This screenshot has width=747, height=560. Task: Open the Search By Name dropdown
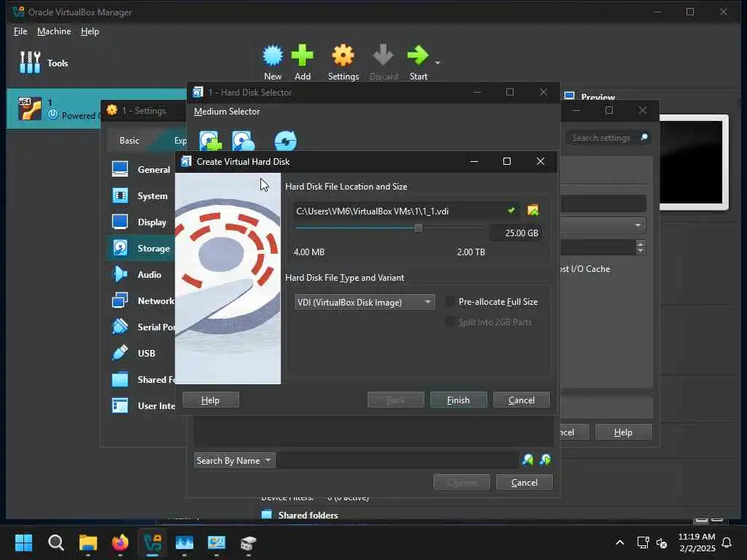pyautogui.click(x=234, y=461)
